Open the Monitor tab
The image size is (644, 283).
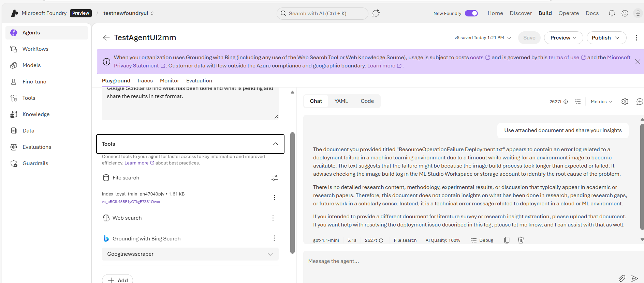170,81
